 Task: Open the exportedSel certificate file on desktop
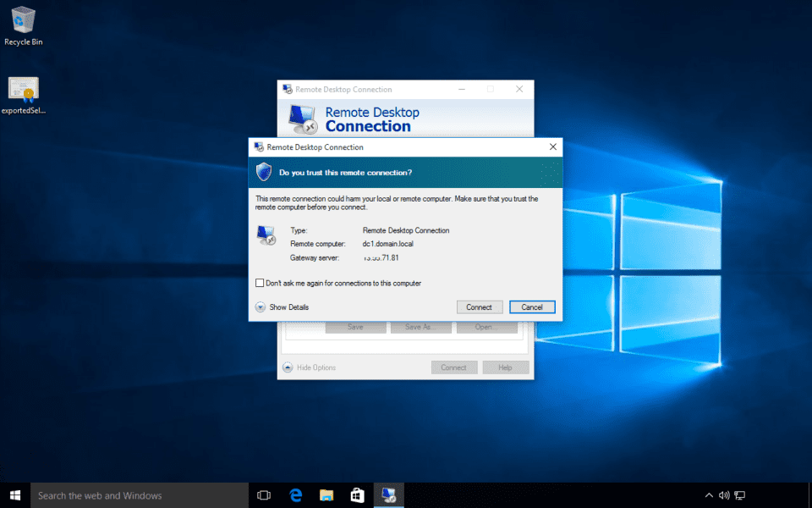point(23,89)
